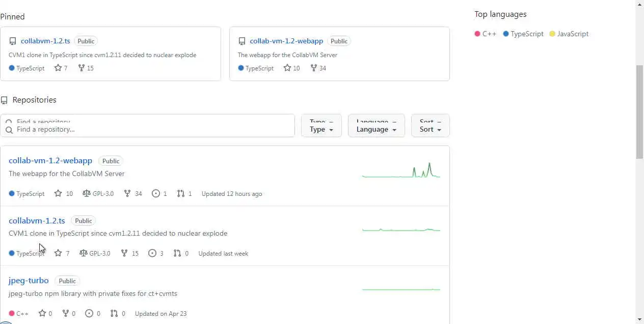The image size is (644, 324).
Task: Click star count 10 in pinned collab-vm-1.2-webapp card
Action: tap(292, 68)
